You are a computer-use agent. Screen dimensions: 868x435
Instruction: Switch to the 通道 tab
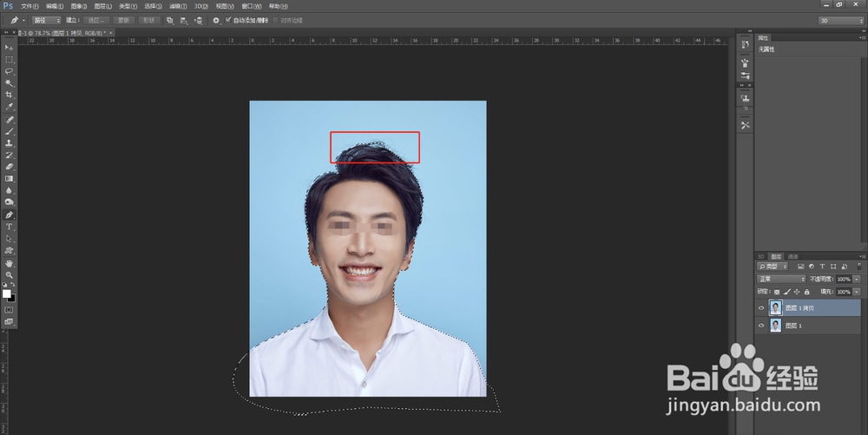[x=792, y=257]
